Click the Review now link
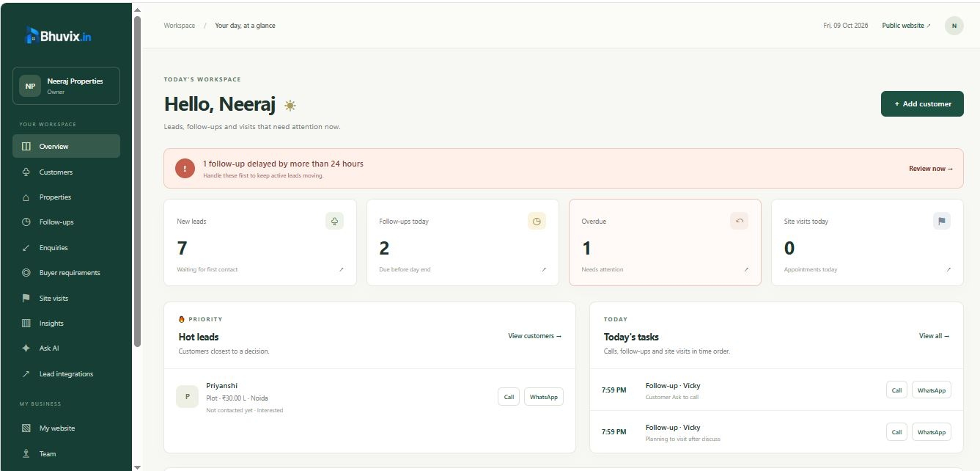The height and width of the screenshot is (471, 980). point(931,169)
